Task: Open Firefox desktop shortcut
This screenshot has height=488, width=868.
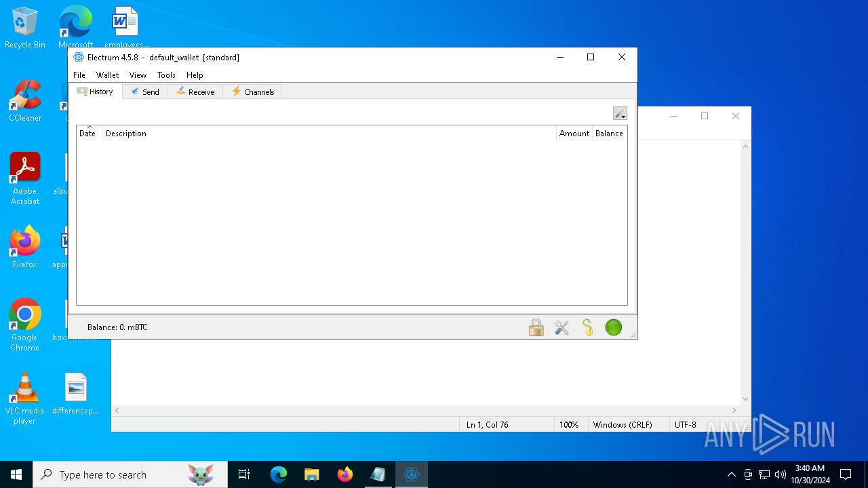Action: (25, 247)
